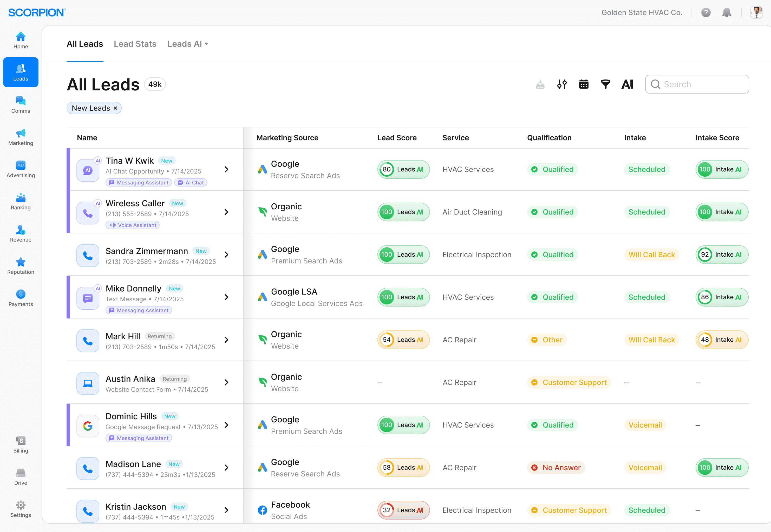This screenshot has height=532, width=771.
Task: Click Wireless Caller's Voice Assistant tag
Action: (x=133, y=225)
